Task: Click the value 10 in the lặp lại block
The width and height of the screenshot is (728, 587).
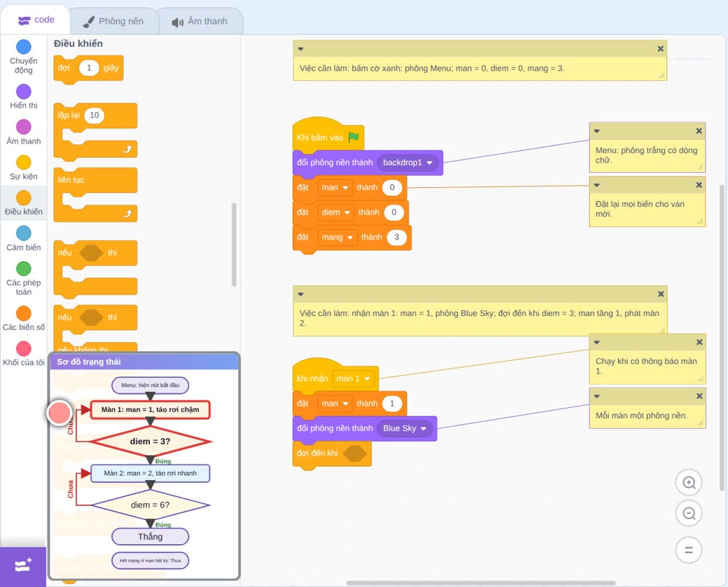Action: coord(94,115)
